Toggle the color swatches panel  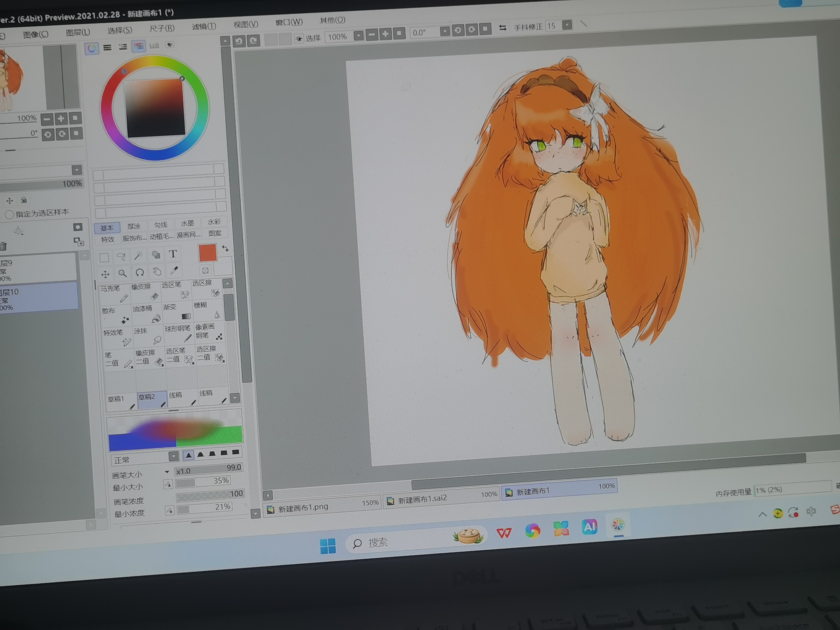(154, 46)
